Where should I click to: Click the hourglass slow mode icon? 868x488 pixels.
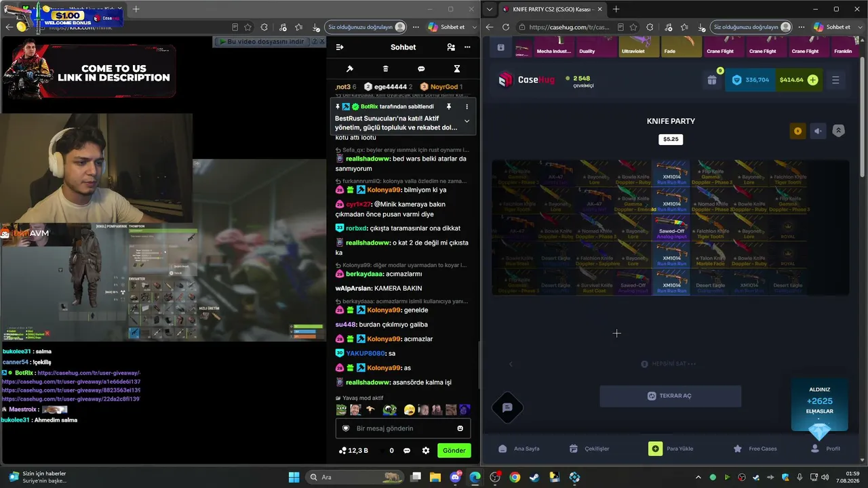click(x=457, y=69)
